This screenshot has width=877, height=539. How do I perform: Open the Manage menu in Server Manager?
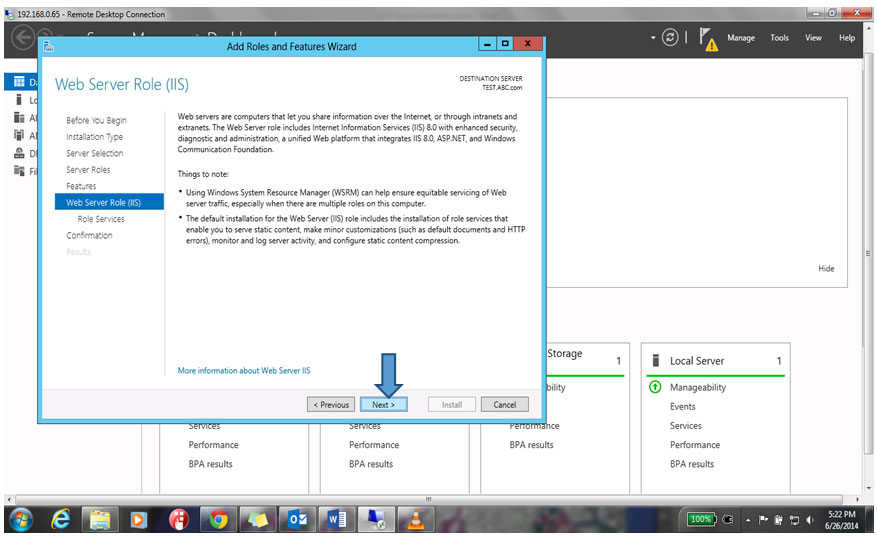[741, 37]
